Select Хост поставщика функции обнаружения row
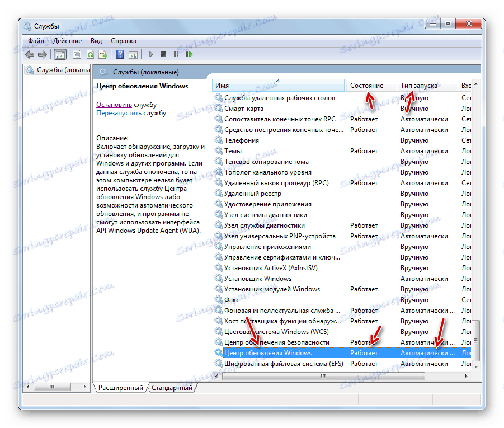The height and width of the screenshot is (428, 504). pyautogui.click(x=342, y=321)
